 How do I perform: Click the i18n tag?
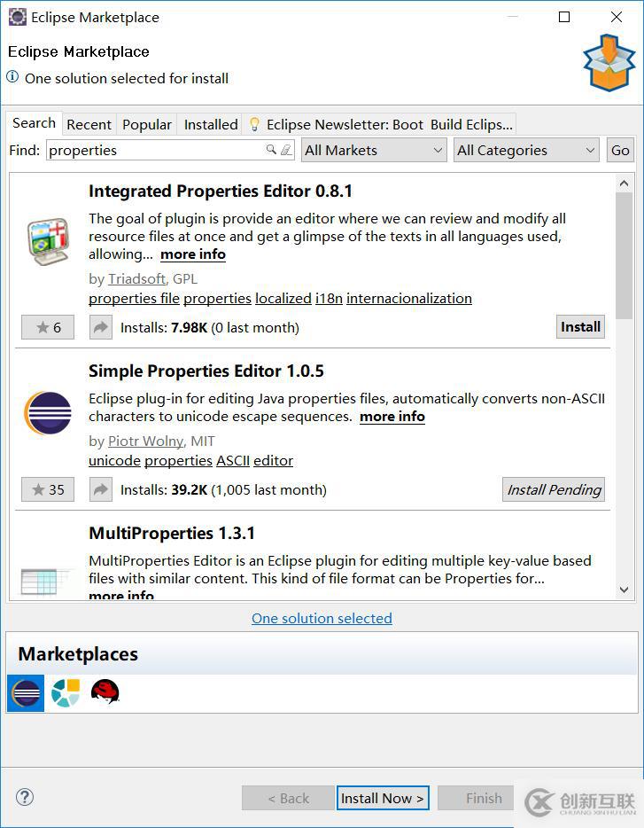click(x=329, y=299)
